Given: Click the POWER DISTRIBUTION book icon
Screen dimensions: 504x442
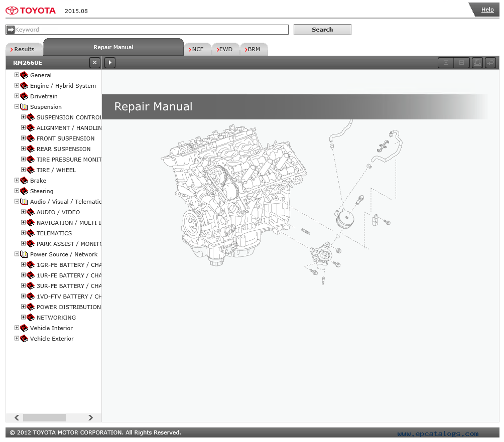Looking at the screenshot, I should 31,307.
